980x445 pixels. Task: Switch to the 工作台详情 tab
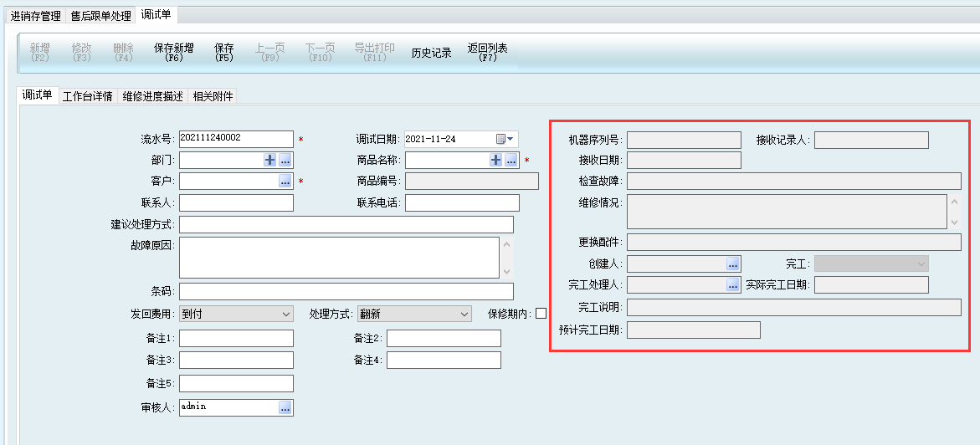88,96
